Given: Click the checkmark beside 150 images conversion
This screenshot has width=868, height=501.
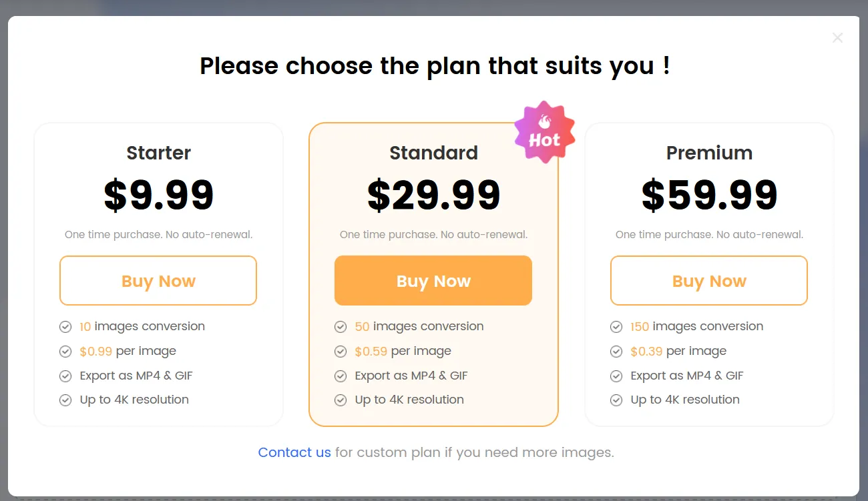Looking at the screenshot, I should point(616,326).
